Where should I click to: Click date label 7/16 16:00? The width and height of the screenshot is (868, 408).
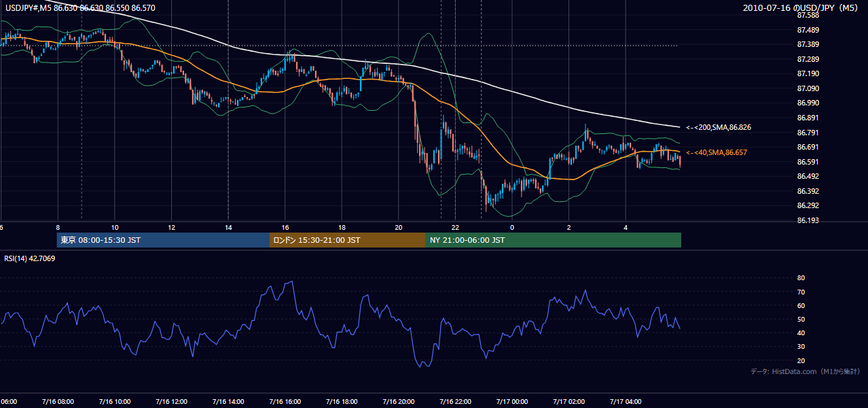tap(285, 402)
